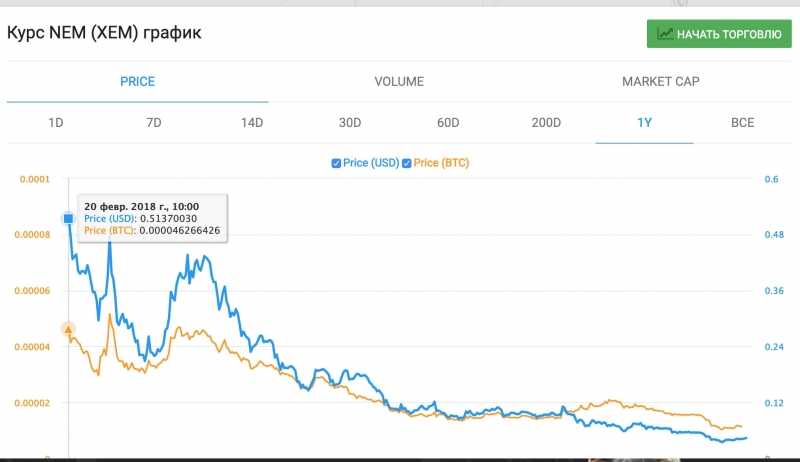Select the 1Y time range
The image size is (800, 462).
tap(644, 123)
